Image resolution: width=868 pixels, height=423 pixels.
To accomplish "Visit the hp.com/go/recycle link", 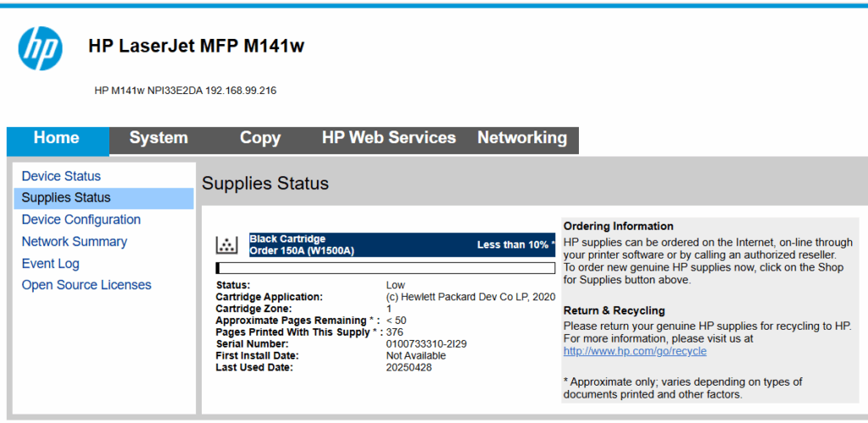I will coord(635,351).
